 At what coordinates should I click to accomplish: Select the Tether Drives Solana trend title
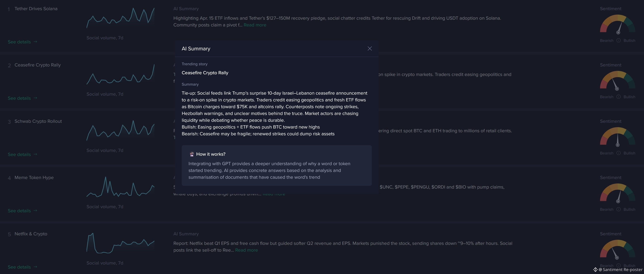tap(36, 9)
